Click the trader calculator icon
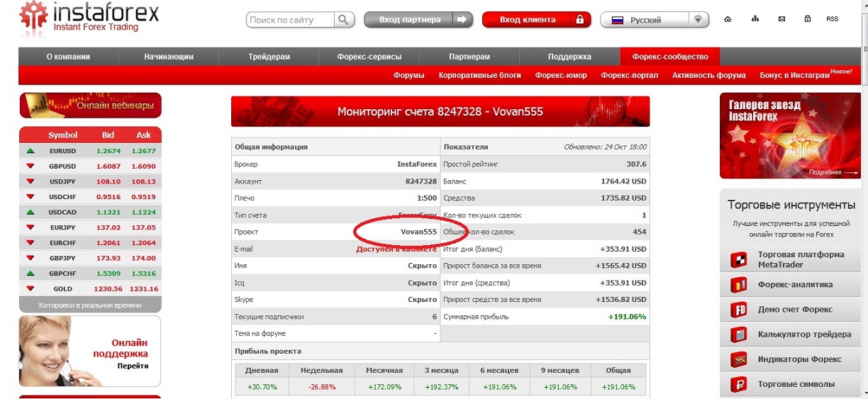This screenshot has height=399, width=868. click(739, 334)
